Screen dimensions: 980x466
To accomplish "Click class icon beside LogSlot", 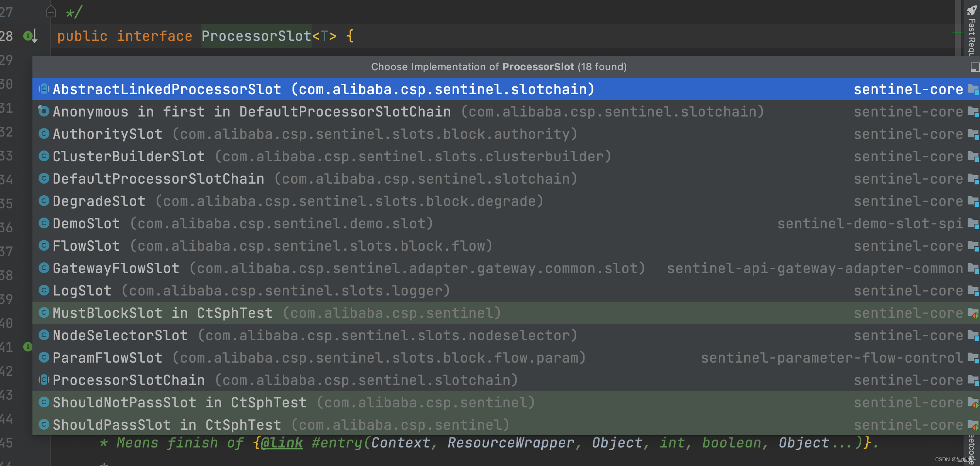I will click(x=44, y=290).
